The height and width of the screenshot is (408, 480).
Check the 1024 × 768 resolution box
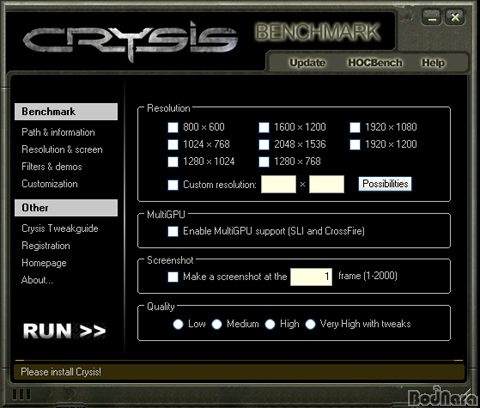(x=173, y=145)
